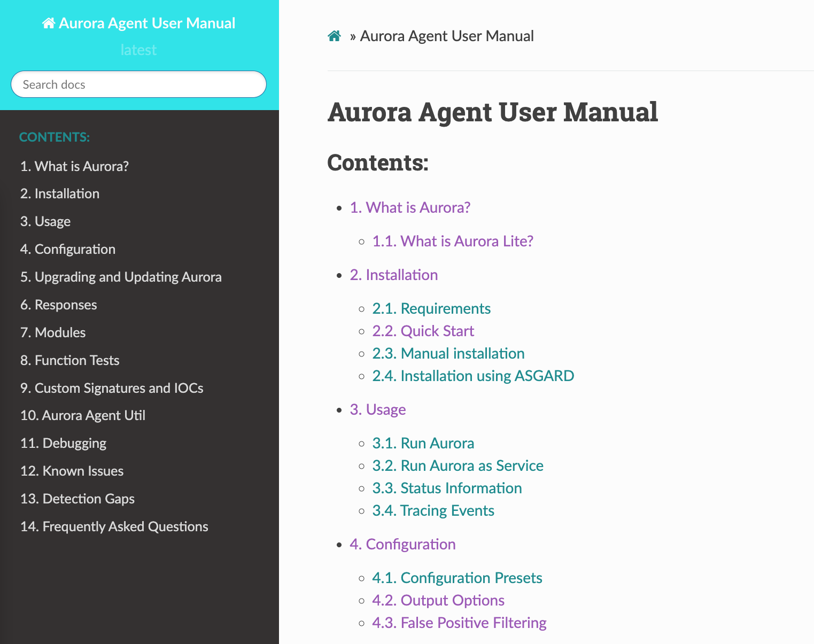Image resolution: width=814 pixels, height=644 pixels.
Task: Open sidebar item 1. What is Aurora?
Action: [x=74, y=166]
